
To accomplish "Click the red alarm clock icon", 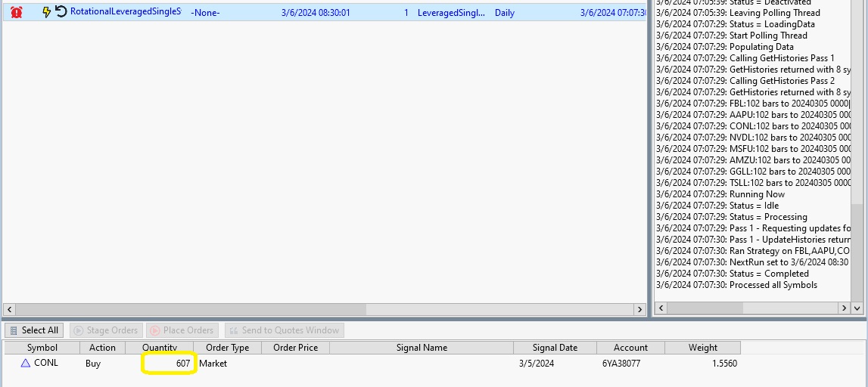I will click(x=17, y=12).
